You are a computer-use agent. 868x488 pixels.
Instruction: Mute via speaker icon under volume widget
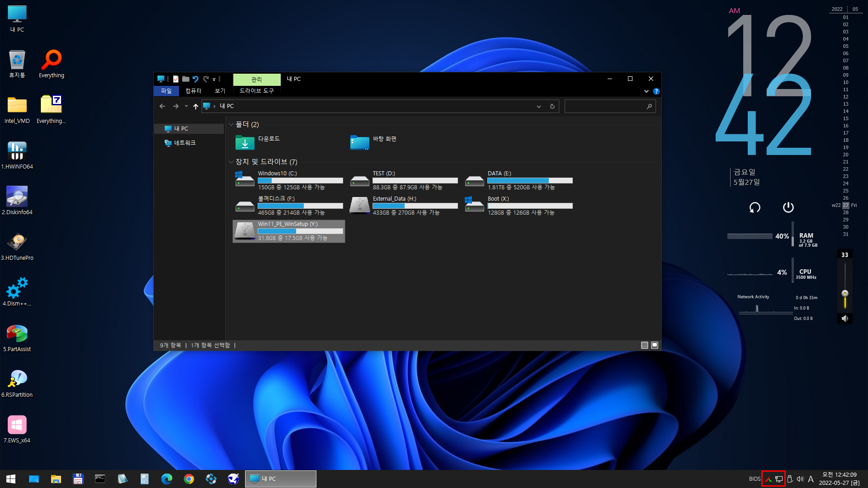(x=844, y=319)
